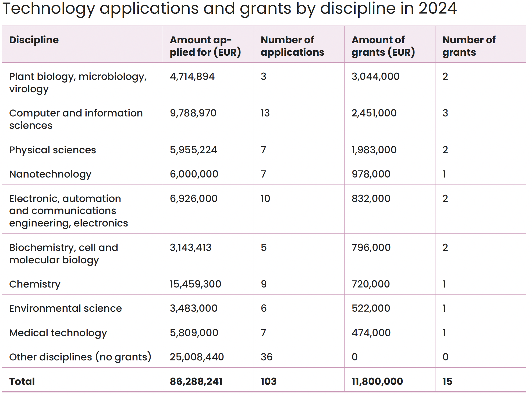Viewport: 532px width, 397px height.
Task: Click the value 25,008,440
Action: (197, 357)
